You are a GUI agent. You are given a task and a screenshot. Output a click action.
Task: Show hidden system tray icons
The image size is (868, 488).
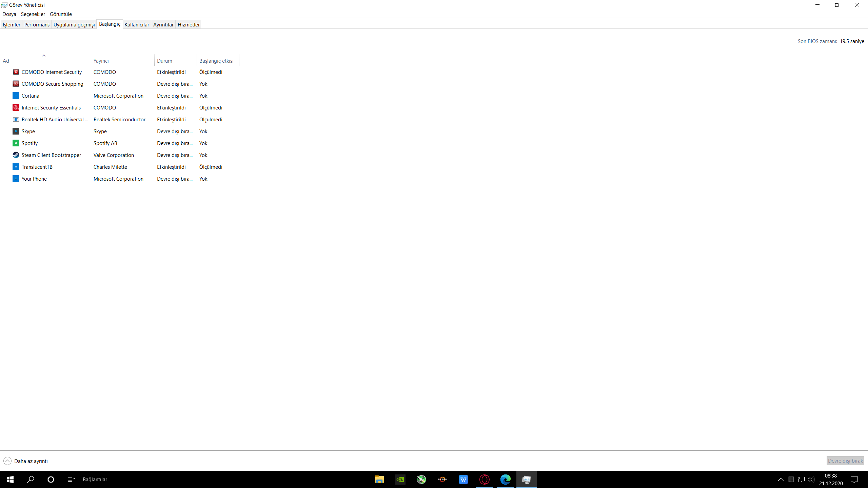[x=781, y=479]
